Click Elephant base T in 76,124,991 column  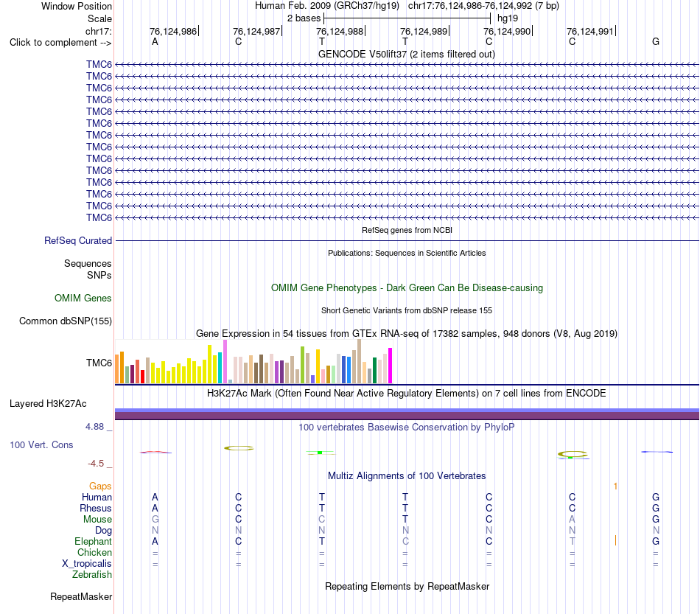tap(573, 541)
